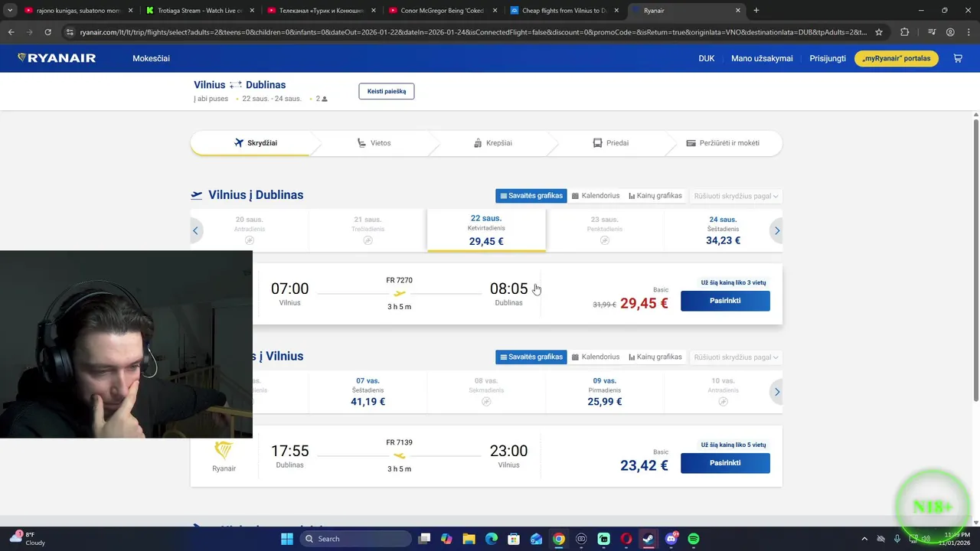
Task: Open the shopping cart icon
Action: (x=957, y=58)
